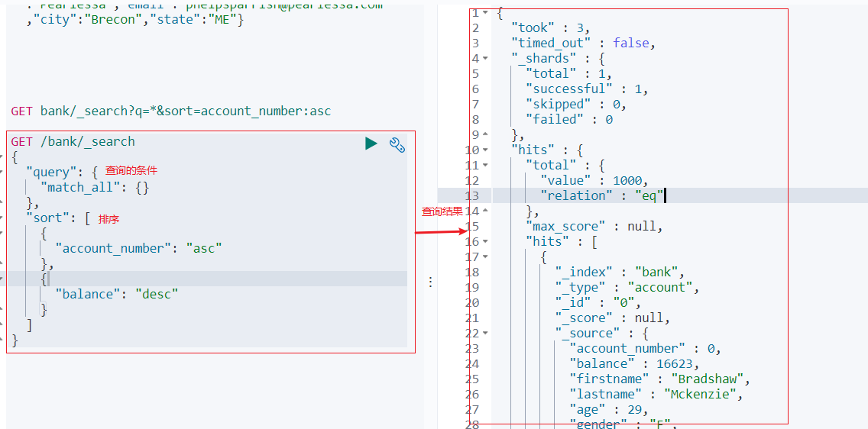Click "firstname" : "Bradshaw" in response

coord(659,379)
